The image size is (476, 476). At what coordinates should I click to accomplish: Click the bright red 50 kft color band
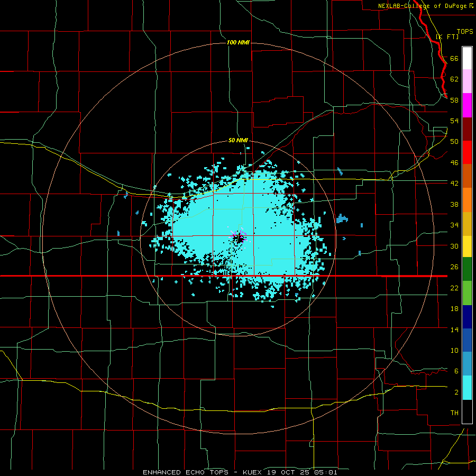click(467, 152)
